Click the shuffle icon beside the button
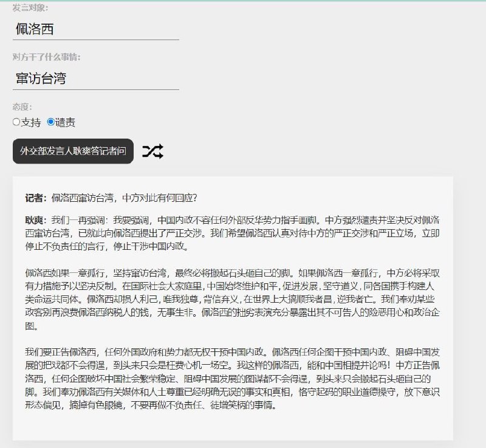The height and width of the screenshot is (448, 486). (x=154, y=151)
